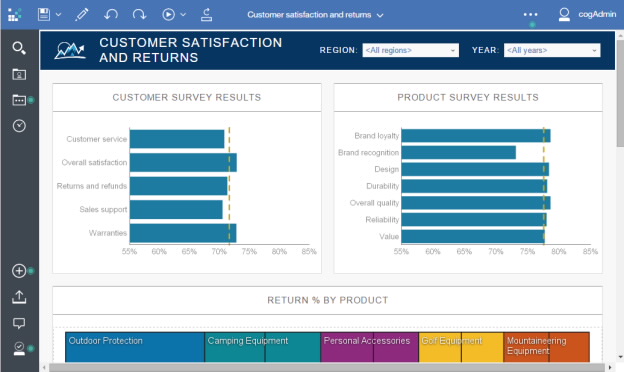Open the Year filter combo box

(552, 51)
